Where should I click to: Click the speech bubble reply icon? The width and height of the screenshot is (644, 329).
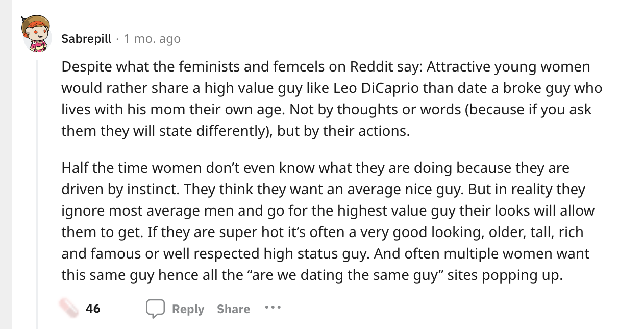(x=155, y=309)
